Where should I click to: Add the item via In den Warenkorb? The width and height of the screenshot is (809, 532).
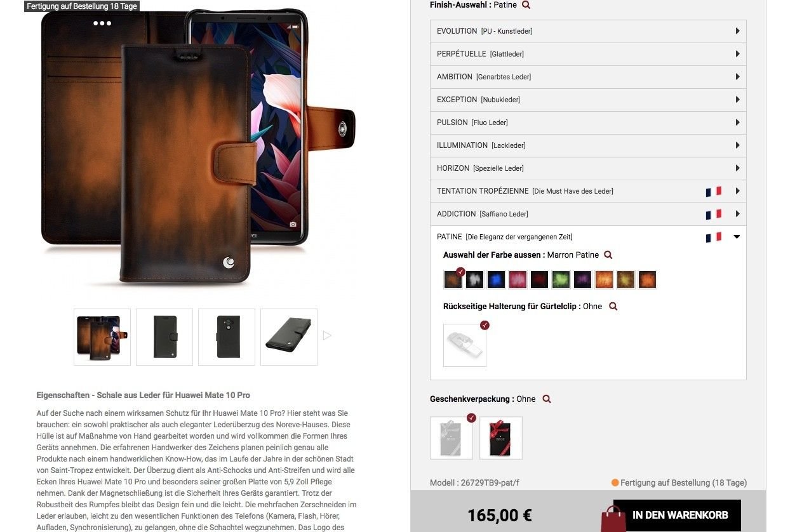tap(679, 515)
